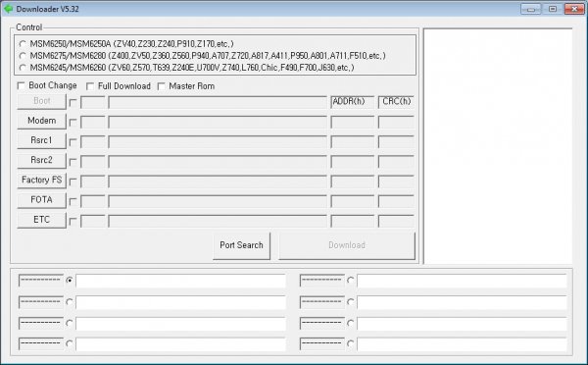Check the Master Rom checkbox

click(x=162, y=86)
